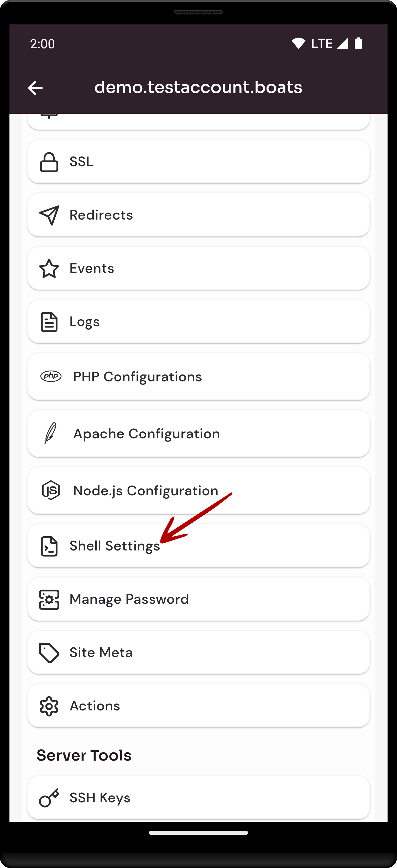397x868 pixels.
Task: Tap the battery status icon
Action: point(358,44)
